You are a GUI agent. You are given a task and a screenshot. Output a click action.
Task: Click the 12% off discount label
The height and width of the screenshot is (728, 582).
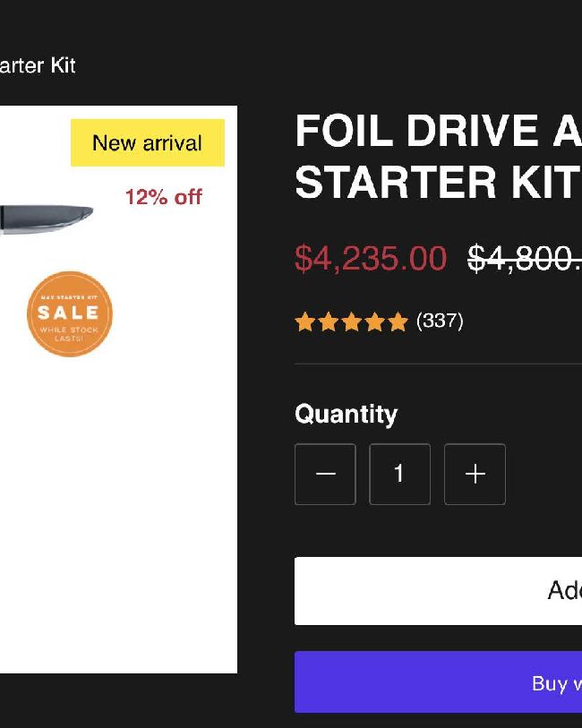[164, 197]
